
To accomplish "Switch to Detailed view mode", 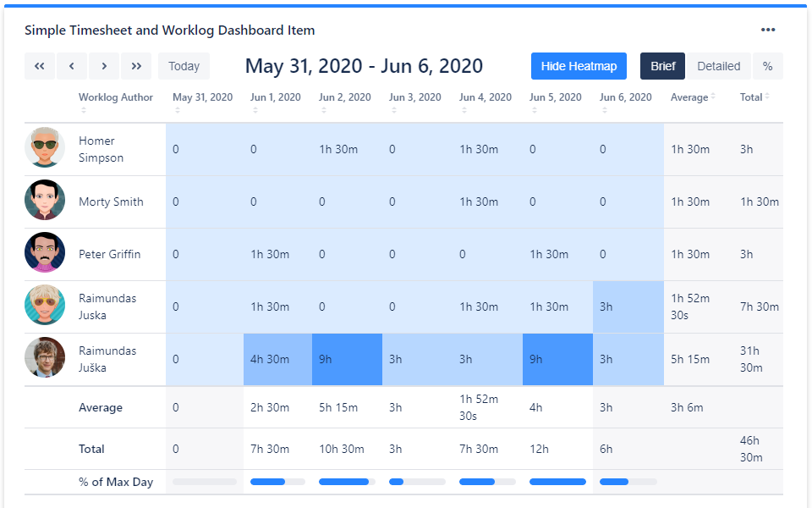I will pos(719,66).
